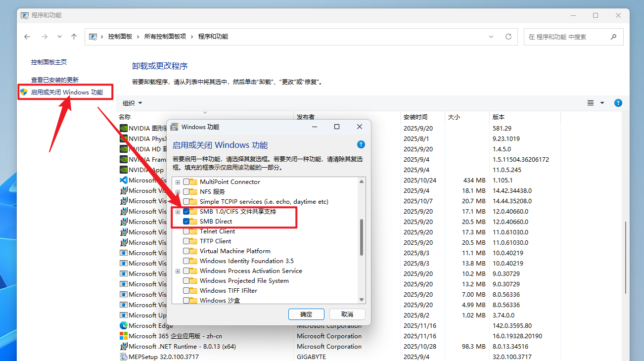The width and height of the screenshot is (644, 361).
Task: Select the Microsoft 365 企业应用版 icon
Action: coord(124,336)
